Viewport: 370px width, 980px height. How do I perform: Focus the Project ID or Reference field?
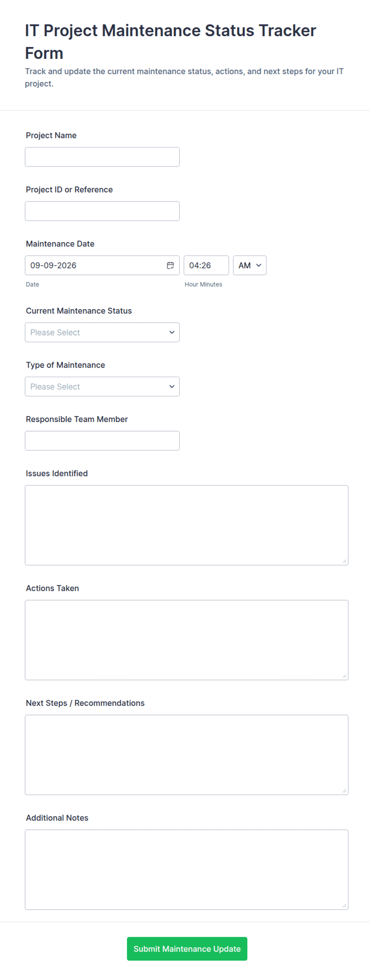(x=102, y=211)
